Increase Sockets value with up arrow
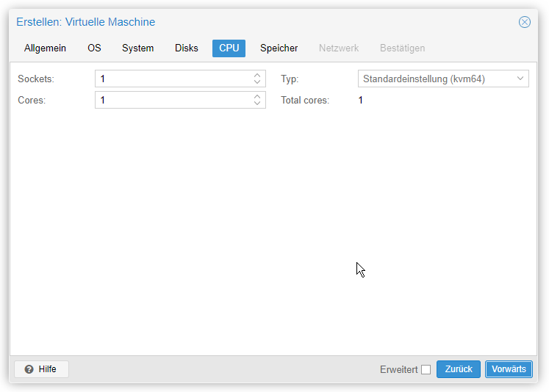This screenshot has width=549, height=392. coord(257,75)
